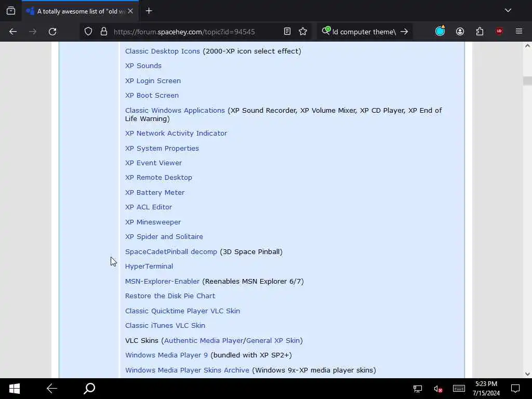Open the blue circular extension icon
Screen dimensions: 532x399
pyautogui.click(x=440, y=31)
